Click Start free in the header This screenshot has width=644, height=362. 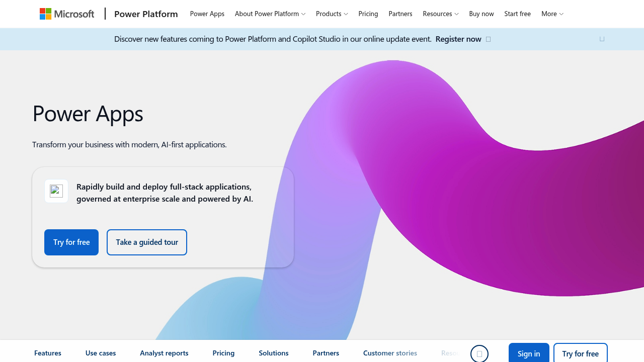tap(518, 14)
